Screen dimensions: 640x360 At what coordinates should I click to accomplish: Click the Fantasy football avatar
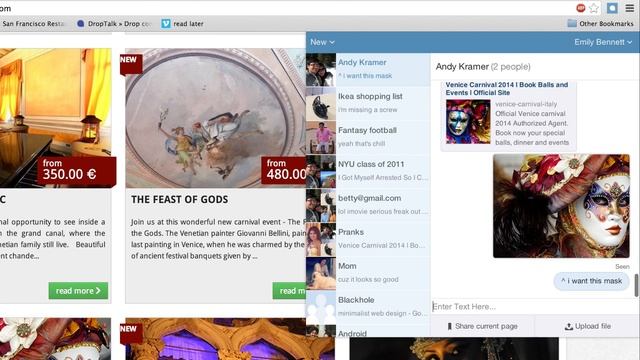(x=321, y=137)
